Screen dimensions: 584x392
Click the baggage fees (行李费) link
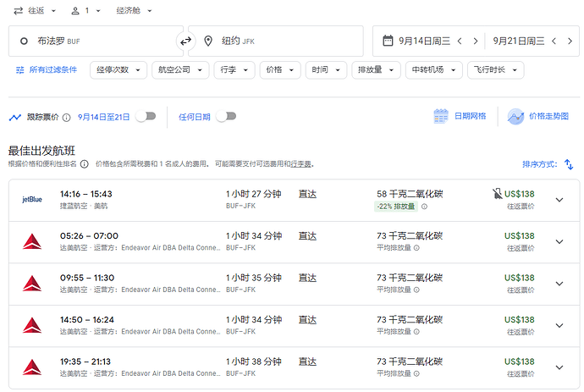(x=300, y=164)
